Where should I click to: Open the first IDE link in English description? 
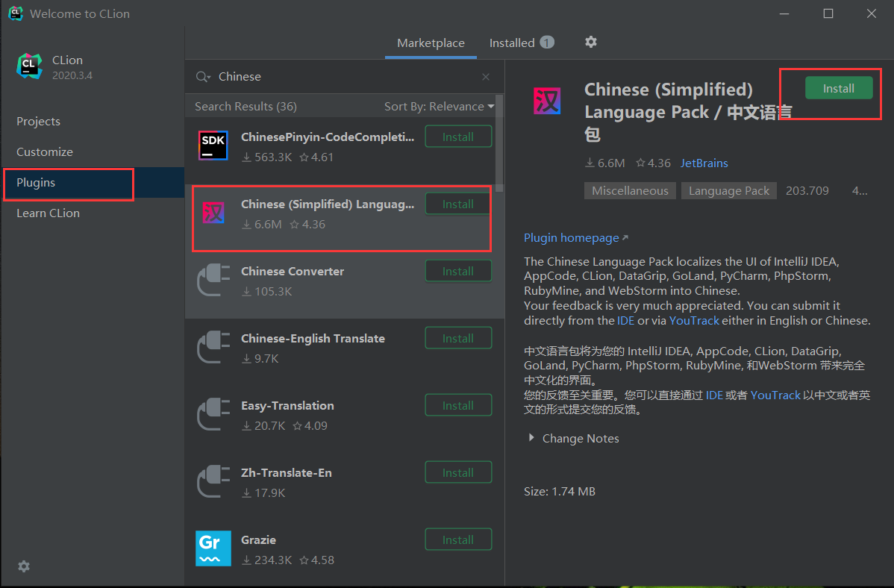pyautogui.click(x=625, y=321)
